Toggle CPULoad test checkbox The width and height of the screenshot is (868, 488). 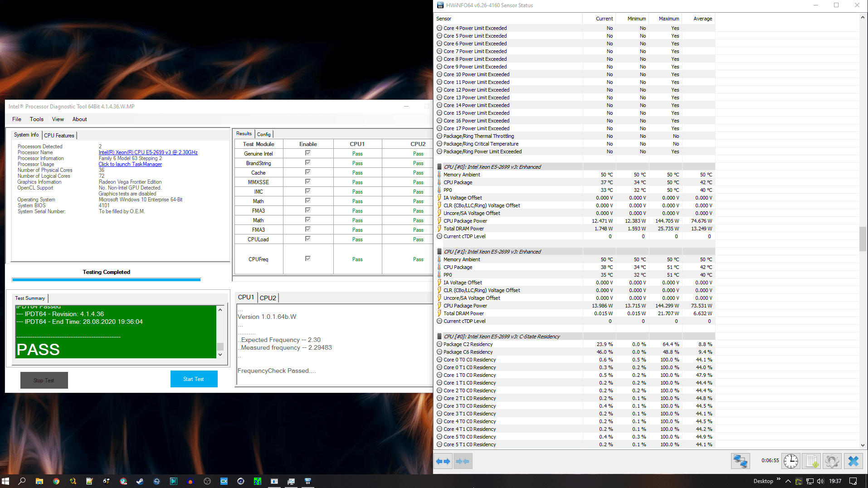coord(308,239)
